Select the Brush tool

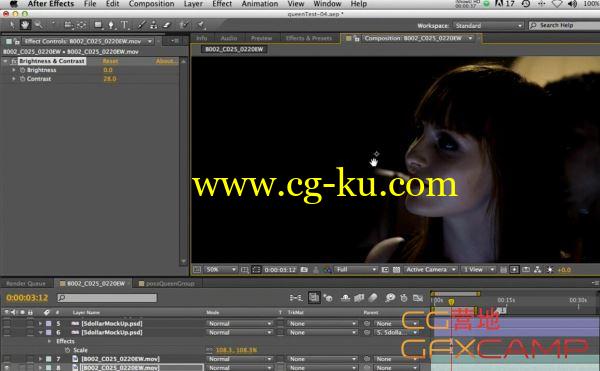141,25
